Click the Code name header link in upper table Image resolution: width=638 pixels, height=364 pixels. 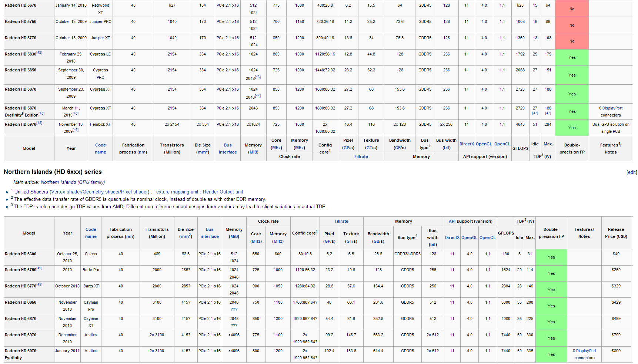(100, 148)
